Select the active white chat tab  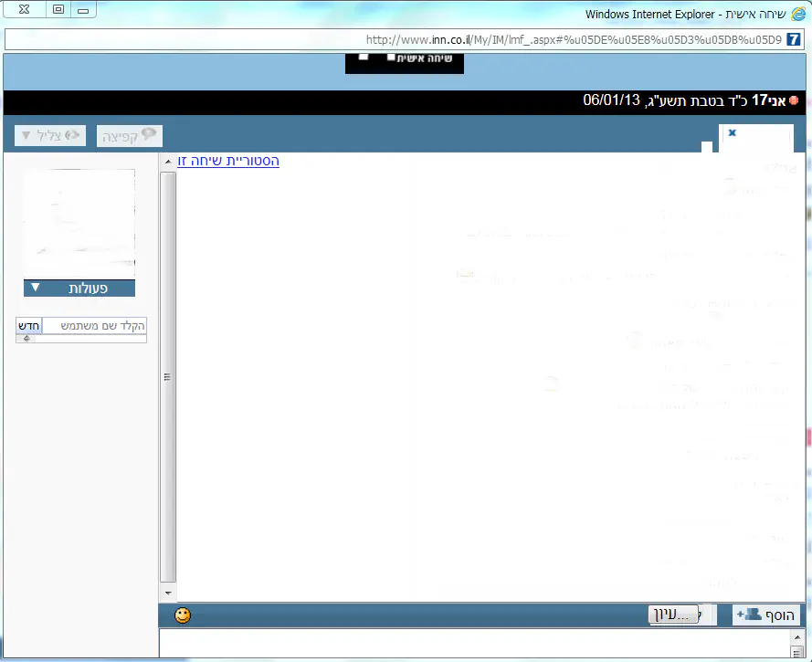pos(756,139)
